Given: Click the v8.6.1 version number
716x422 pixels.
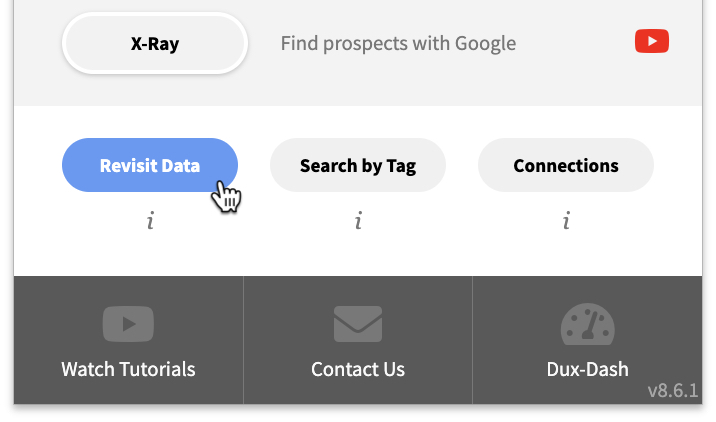Looking at the screenshot, I should click(673, 390).
